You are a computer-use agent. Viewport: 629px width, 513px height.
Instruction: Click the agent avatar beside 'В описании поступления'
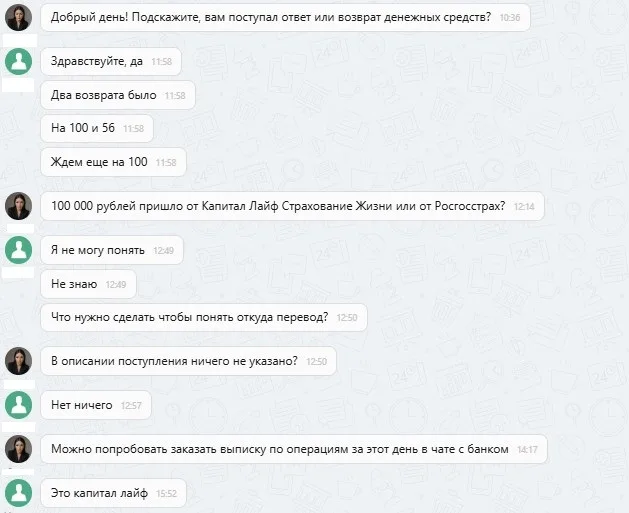18,361
